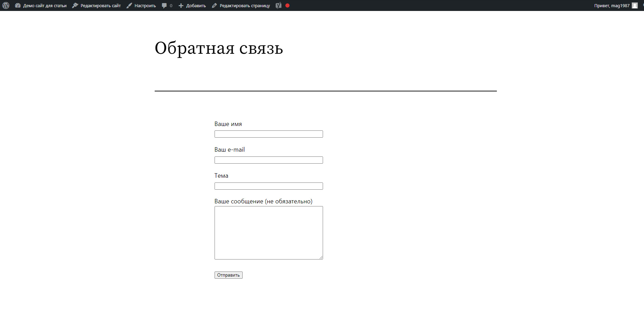Open the "Привет, mag1987" account menu

[611, 5]
